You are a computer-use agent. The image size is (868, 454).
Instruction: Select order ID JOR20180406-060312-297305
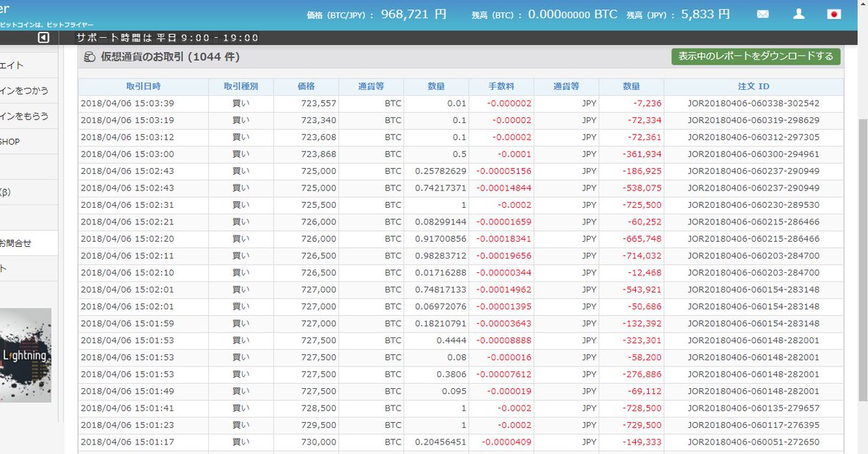point(754,138)
